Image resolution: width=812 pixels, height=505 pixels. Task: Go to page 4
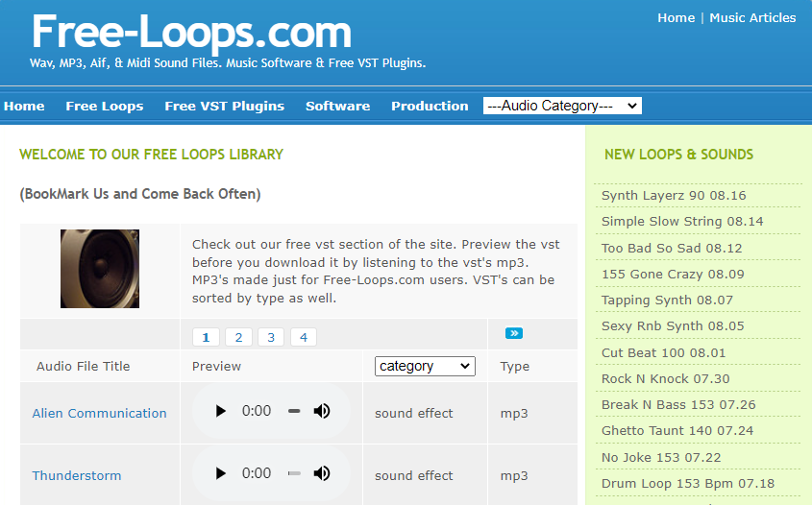tap(304, 337)
